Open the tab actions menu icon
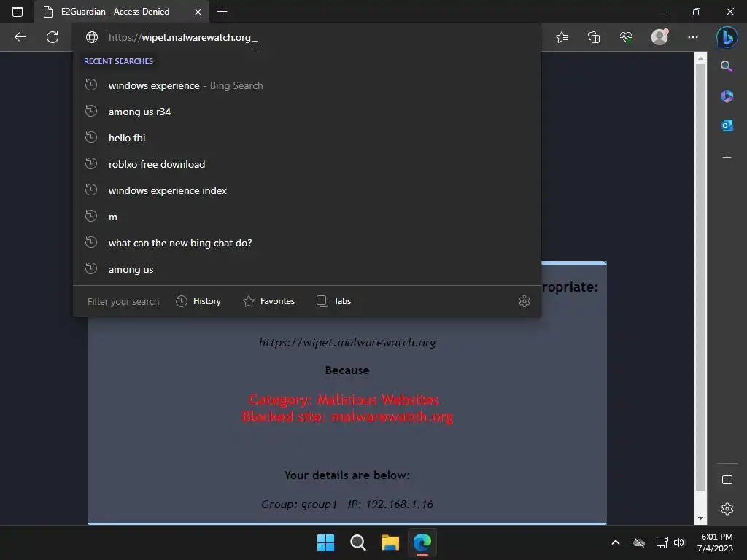This screenshot has height=560, width=747. click(18, 12)
